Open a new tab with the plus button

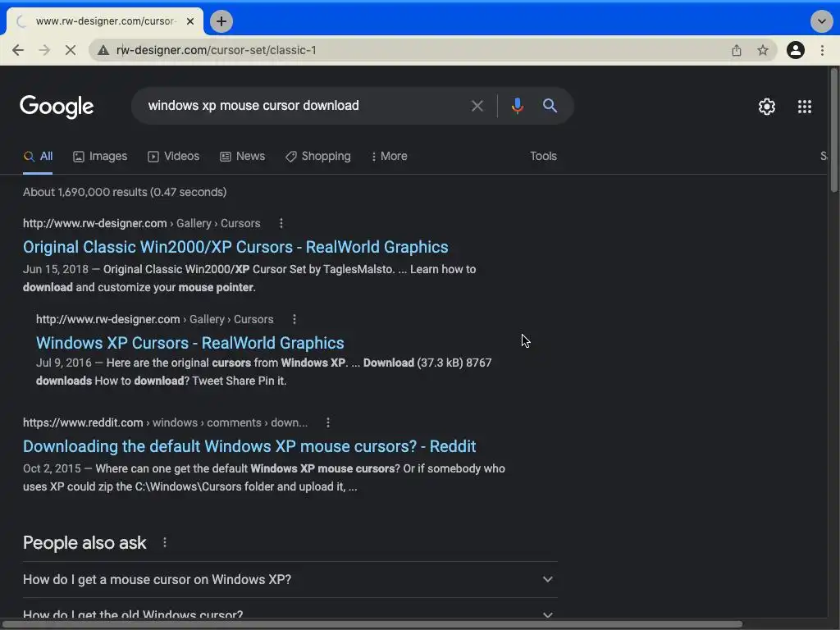221,21
